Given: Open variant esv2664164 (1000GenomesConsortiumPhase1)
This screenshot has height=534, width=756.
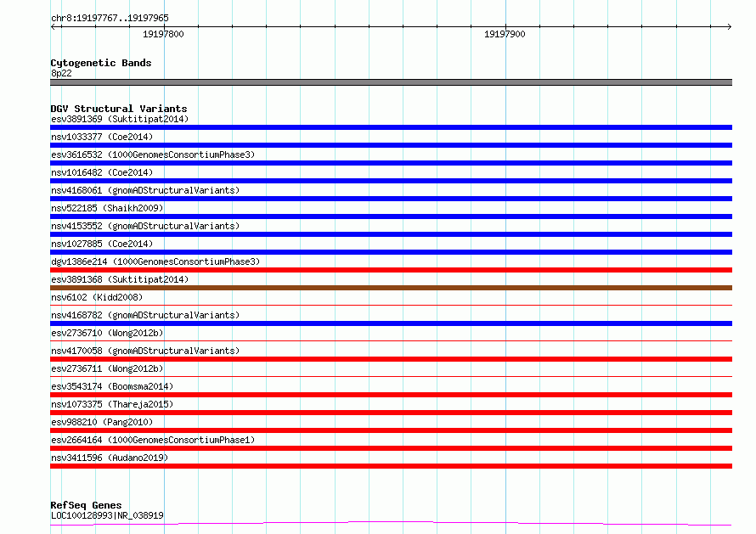Looking at the screenshot, I should (153, 440).
